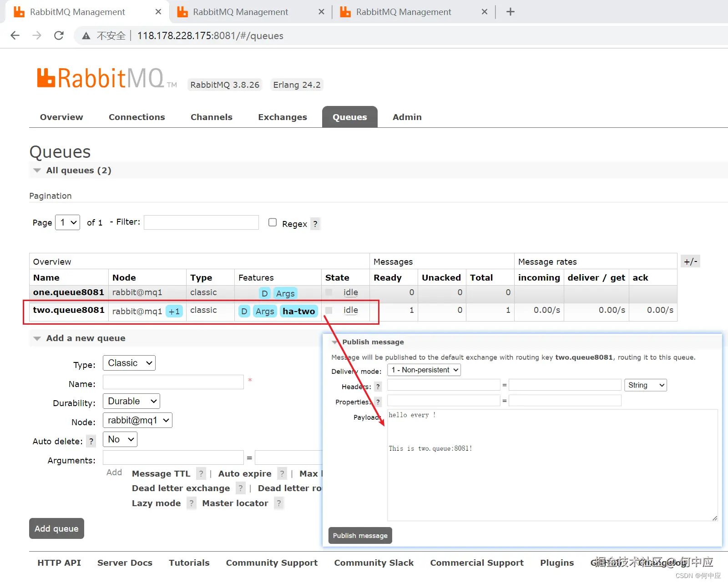Open the Community Slack link

click(374, 563)
